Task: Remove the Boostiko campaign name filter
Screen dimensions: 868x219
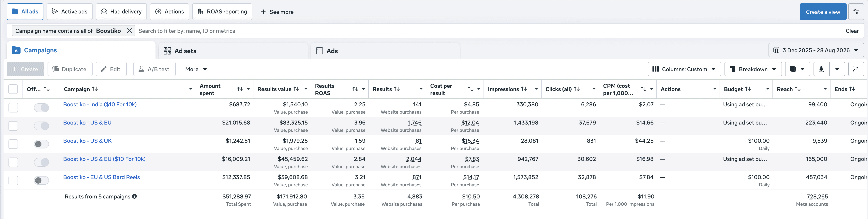Action: pos(129,31)
